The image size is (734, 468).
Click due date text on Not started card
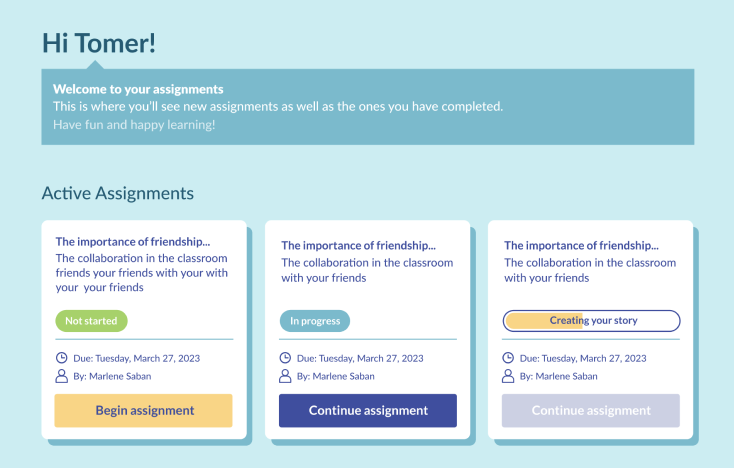coord(136,358)
